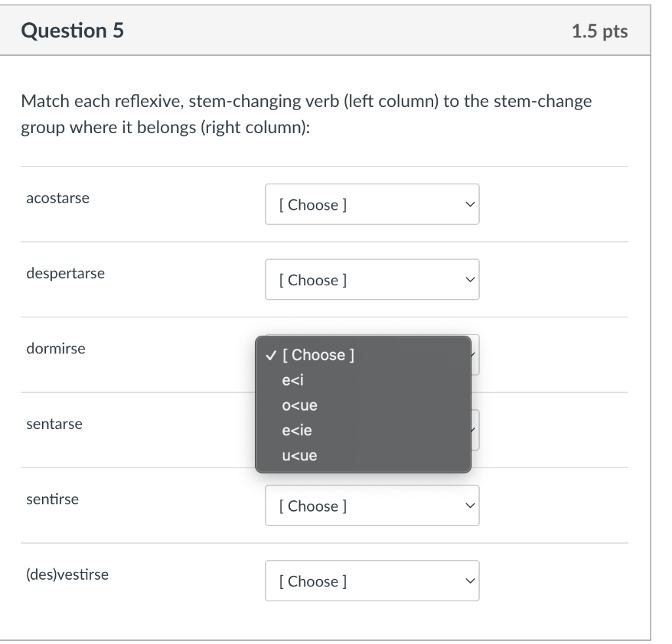
Task: Click the dormirse verb label
Action: 56,349
